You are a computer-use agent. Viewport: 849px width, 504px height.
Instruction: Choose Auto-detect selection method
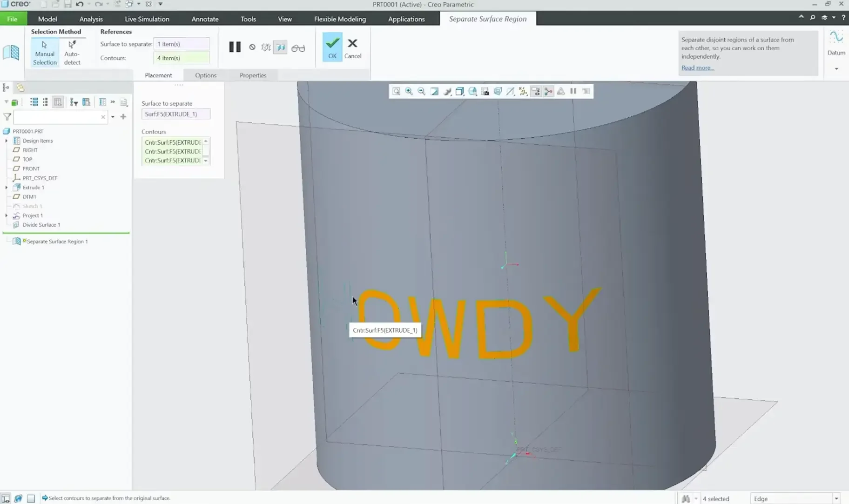point(72,52)
